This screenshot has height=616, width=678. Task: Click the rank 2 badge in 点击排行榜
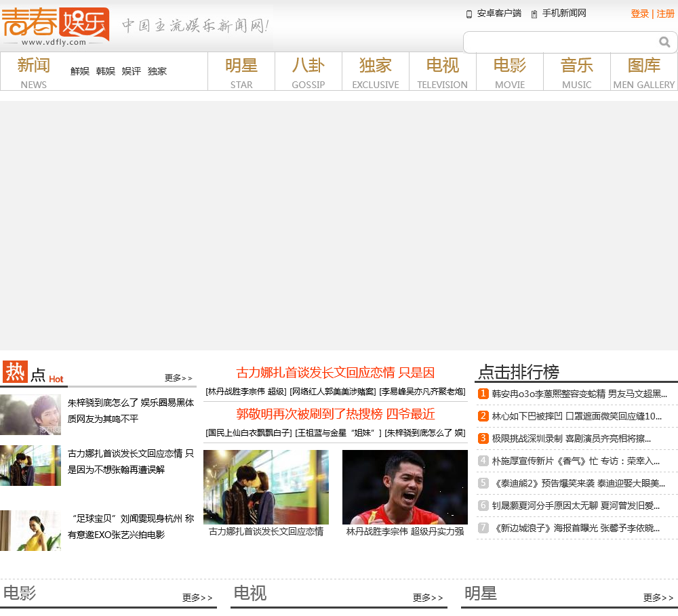click(x=483, y=416)
